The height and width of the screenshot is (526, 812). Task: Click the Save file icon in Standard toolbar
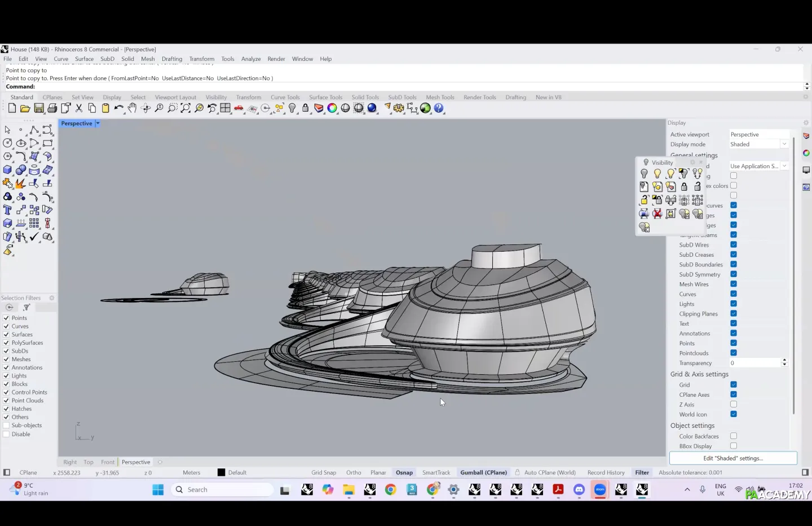[39, 108]
